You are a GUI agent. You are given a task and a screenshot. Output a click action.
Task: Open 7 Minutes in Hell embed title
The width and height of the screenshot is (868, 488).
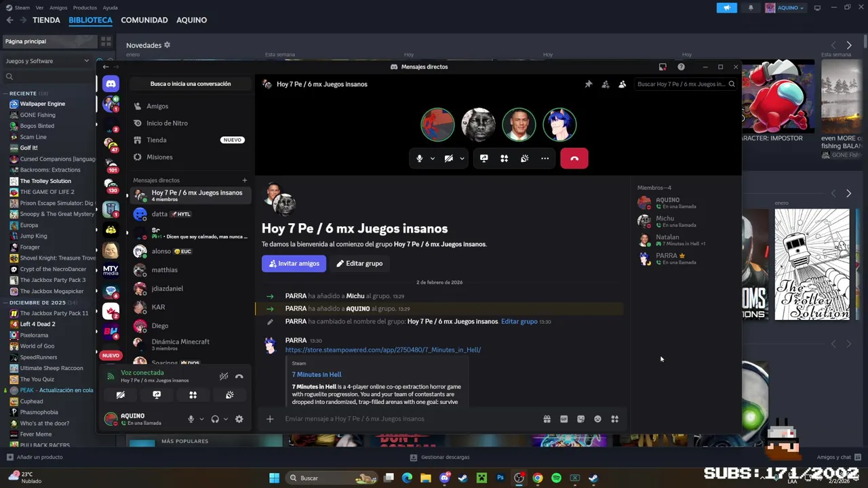click(317, 375)
